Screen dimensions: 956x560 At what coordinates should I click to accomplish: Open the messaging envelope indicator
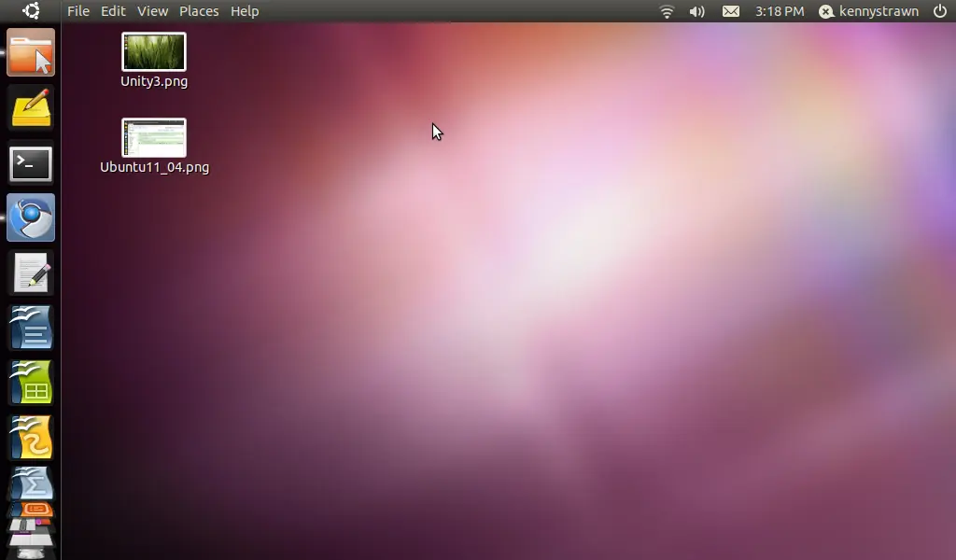tap(730, 11)
